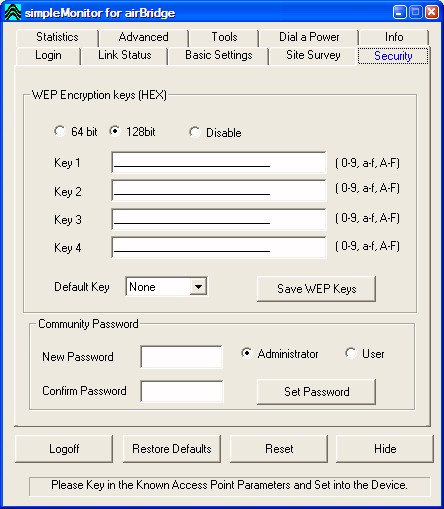Select Disable to turn off WEP
Image resolution: width=444 pixels, height=509 pixels.
tap(195, 132)
